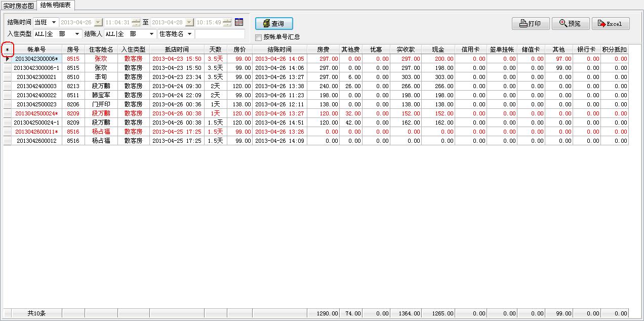Select bill number 2013042500024*
Viewport: 644px width, 321px height.
click(x=36, y=113)
